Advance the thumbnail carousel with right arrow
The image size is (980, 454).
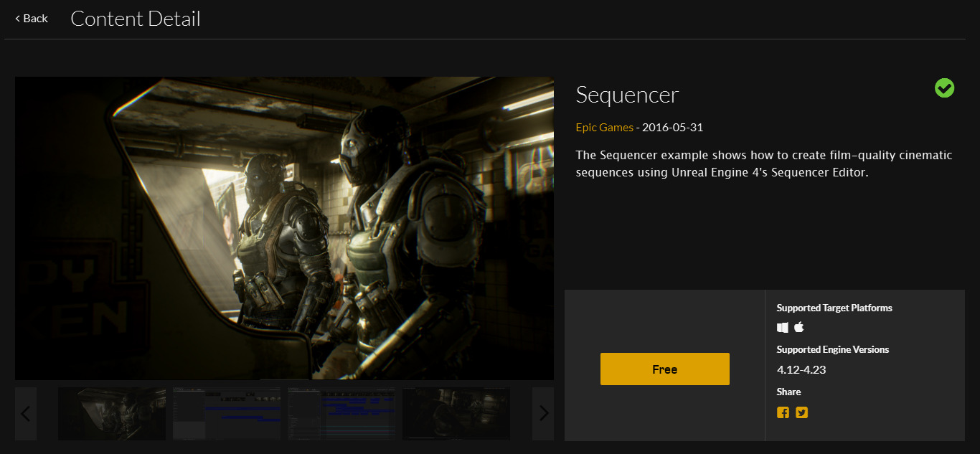(543, 414)
